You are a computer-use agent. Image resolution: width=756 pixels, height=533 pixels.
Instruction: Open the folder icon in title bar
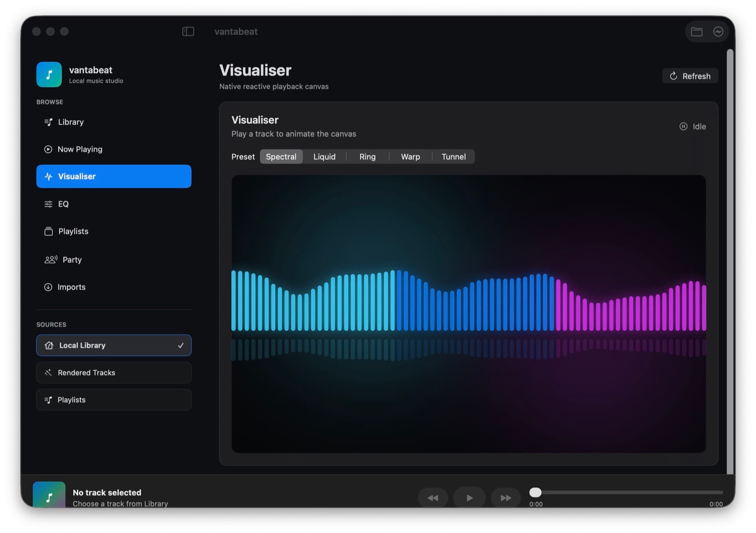coord(696,32)
